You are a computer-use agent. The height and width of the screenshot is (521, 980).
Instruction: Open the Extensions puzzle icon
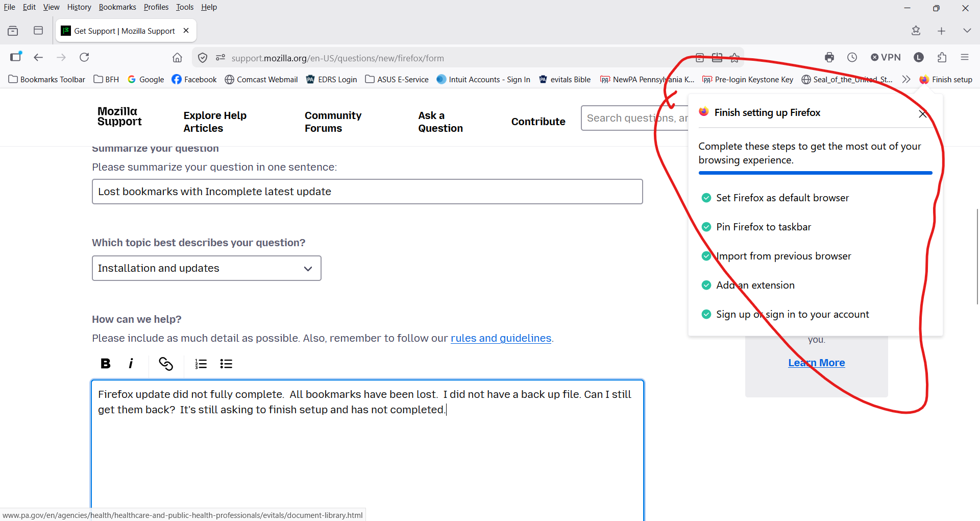pyautogui.click(x=942, y=57)
